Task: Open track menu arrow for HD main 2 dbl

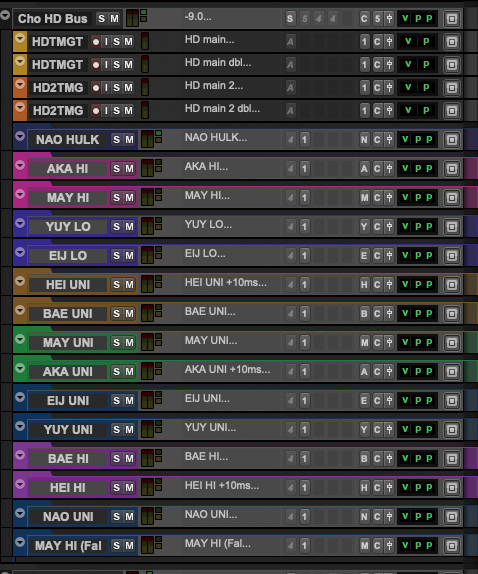Action: [x=20, y=107]
